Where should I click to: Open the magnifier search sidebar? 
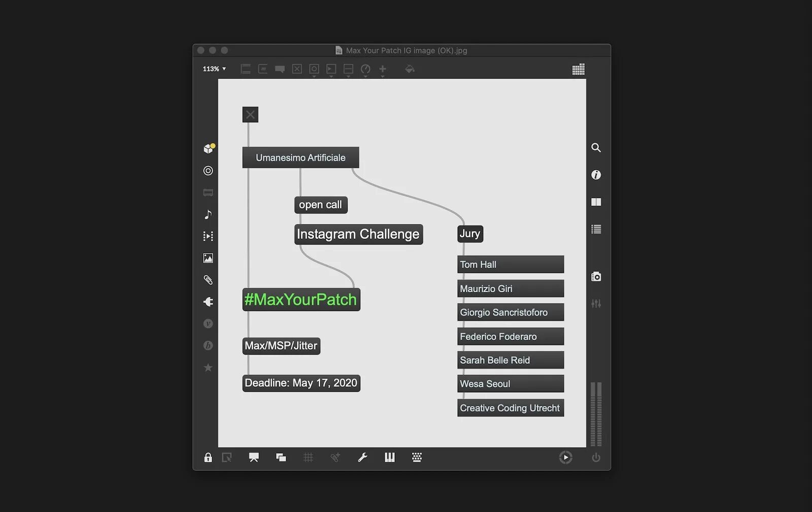[x=596, y=148]
